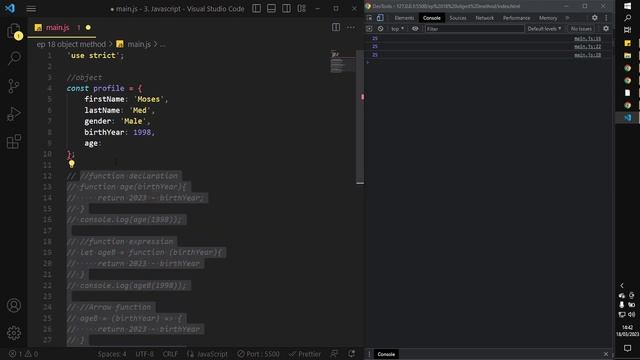Clear the console

click(380, 29)
